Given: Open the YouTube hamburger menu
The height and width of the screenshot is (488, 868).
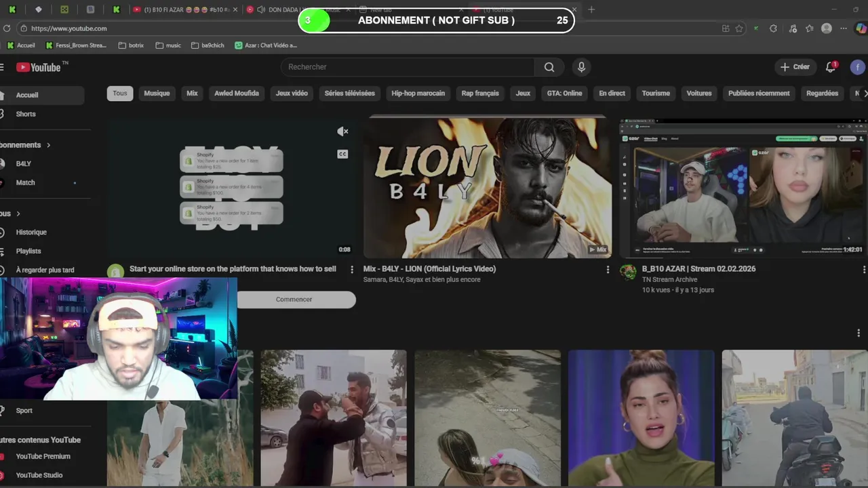Looking at the screenshot, I should [x=2, y=67].
